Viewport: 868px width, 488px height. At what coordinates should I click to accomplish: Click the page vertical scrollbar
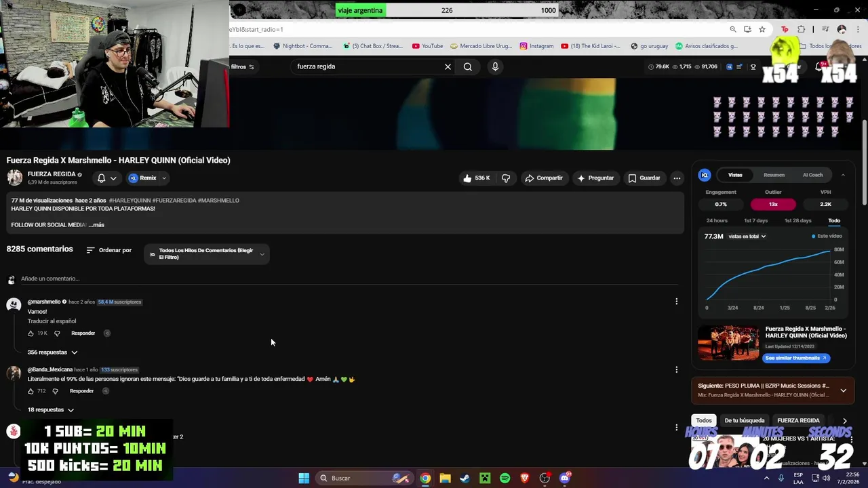(864, 161)
